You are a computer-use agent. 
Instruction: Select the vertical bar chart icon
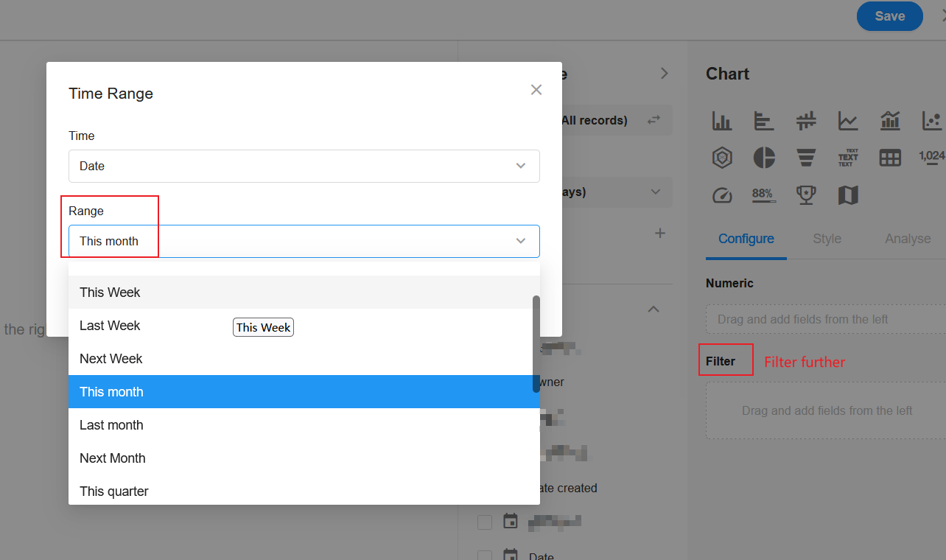pos(722,121)
